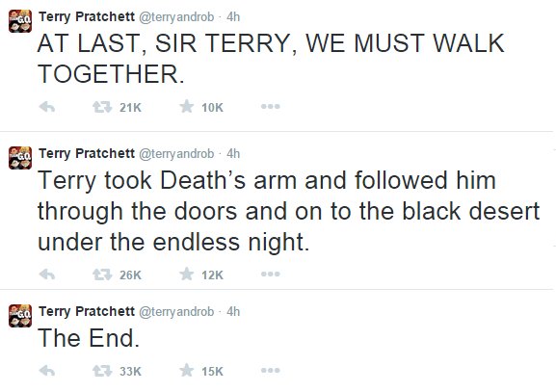The image size is (556, 392).
Task: Retweet the tweet with 26K retweets
Action: [102, 274]
